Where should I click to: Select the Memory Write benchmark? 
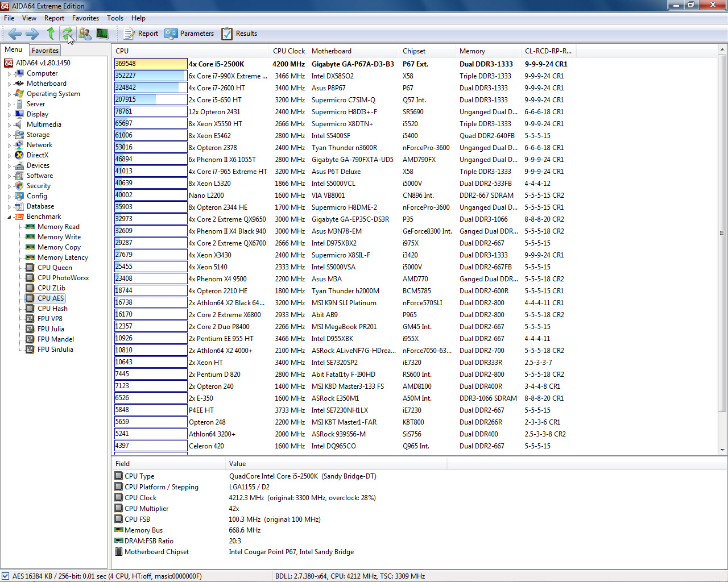[59, 237]
